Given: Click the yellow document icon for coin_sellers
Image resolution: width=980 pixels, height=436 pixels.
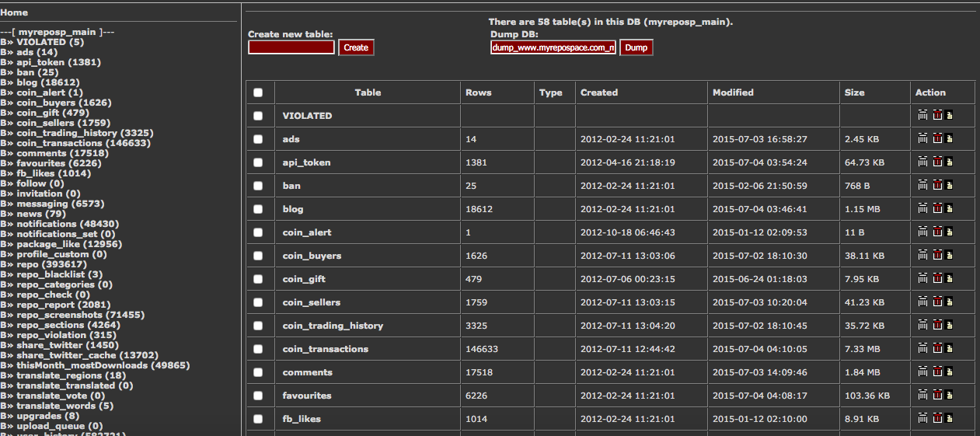Looking at the screenshot, I should 950,302.
